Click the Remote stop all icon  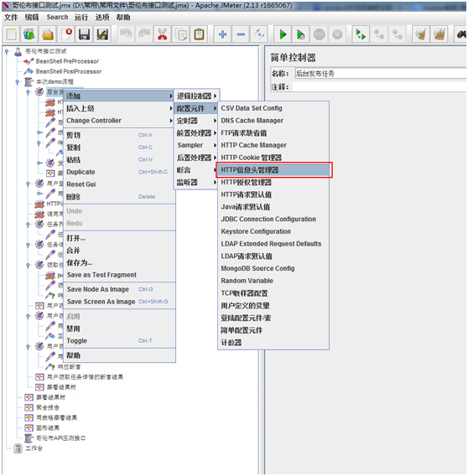point(379,34)
